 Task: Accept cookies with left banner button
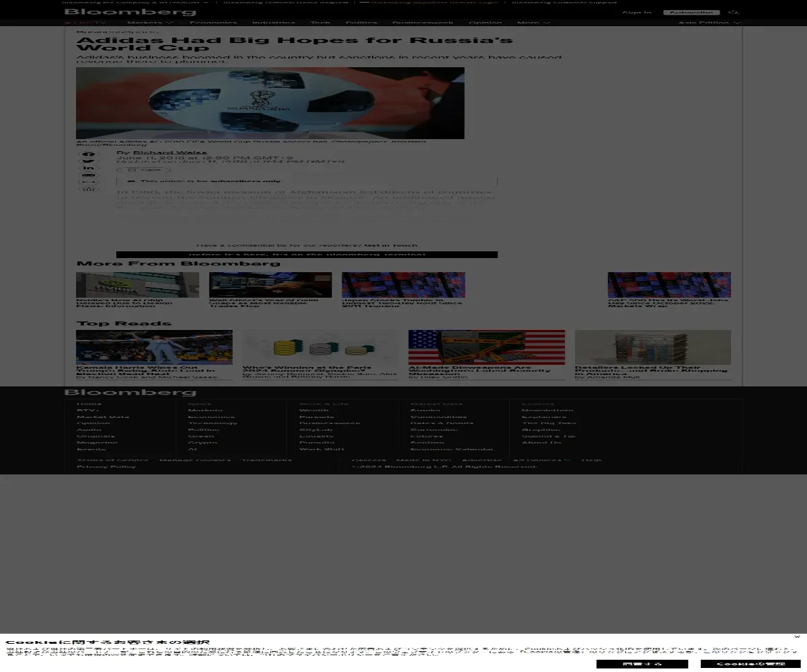click(642, 664)
